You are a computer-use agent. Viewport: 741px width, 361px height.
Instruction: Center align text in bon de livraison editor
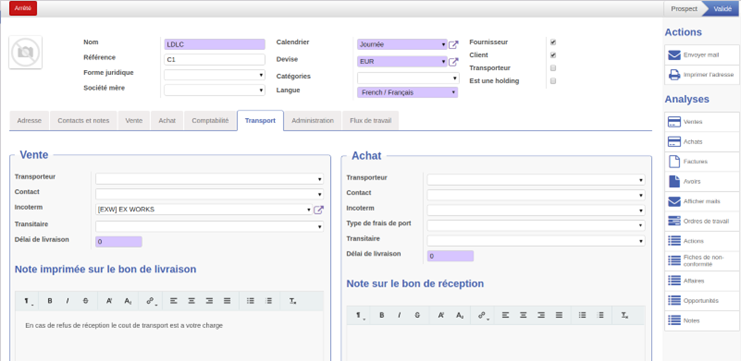[191, 301]
